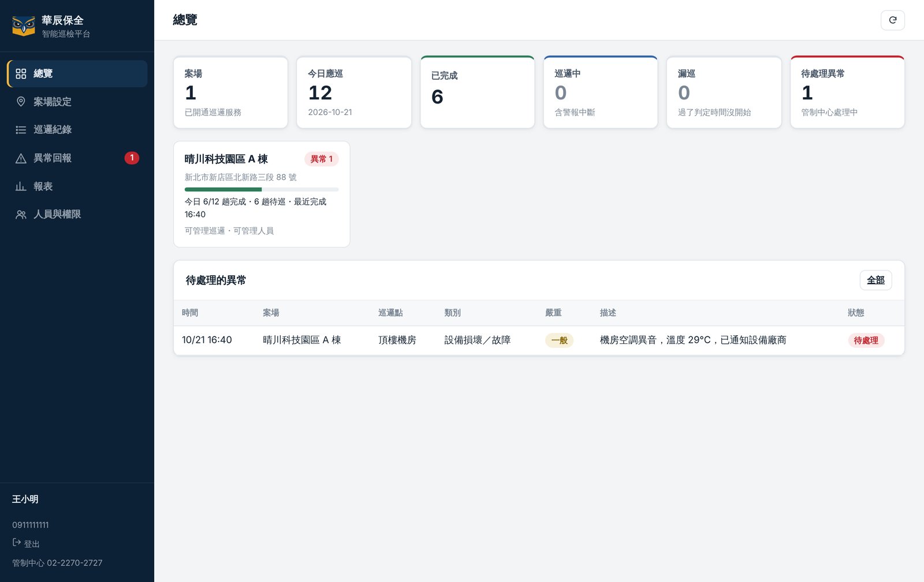924x582 pixels.
Task: Open the 案場 summary card
Action: click(x=230, y=92)
